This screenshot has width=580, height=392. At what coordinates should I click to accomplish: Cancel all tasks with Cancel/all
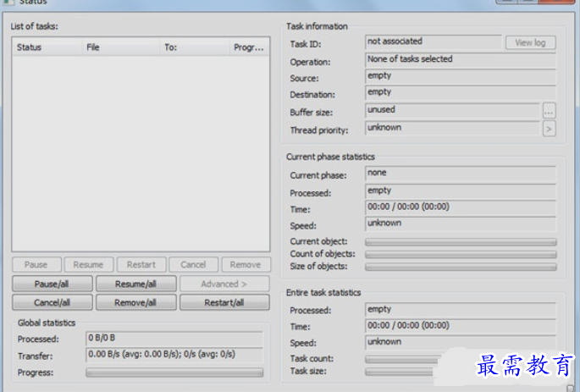tap(52, 302)
